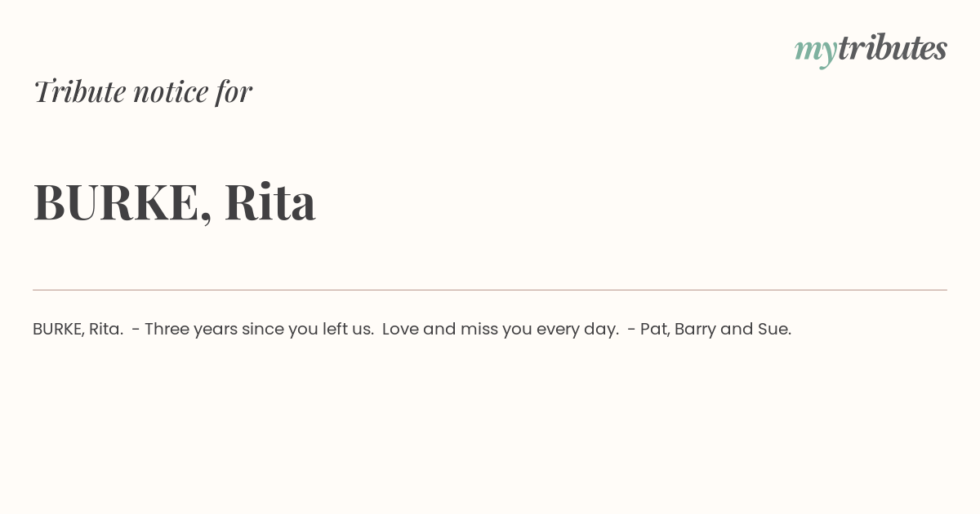This screenshot has width=980, height=514.
Task: Click the word "notice" in the italic heading
Action: (171, 92)
